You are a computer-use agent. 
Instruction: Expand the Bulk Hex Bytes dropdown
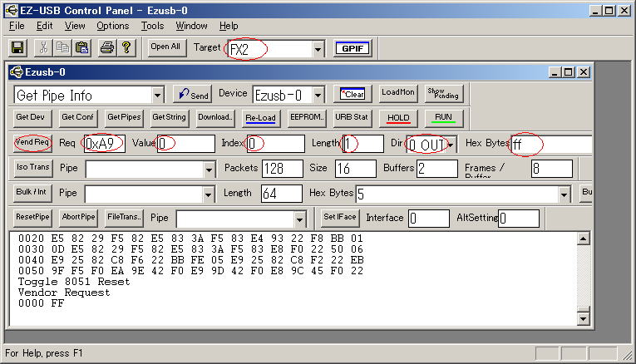[x=564, y=194]
